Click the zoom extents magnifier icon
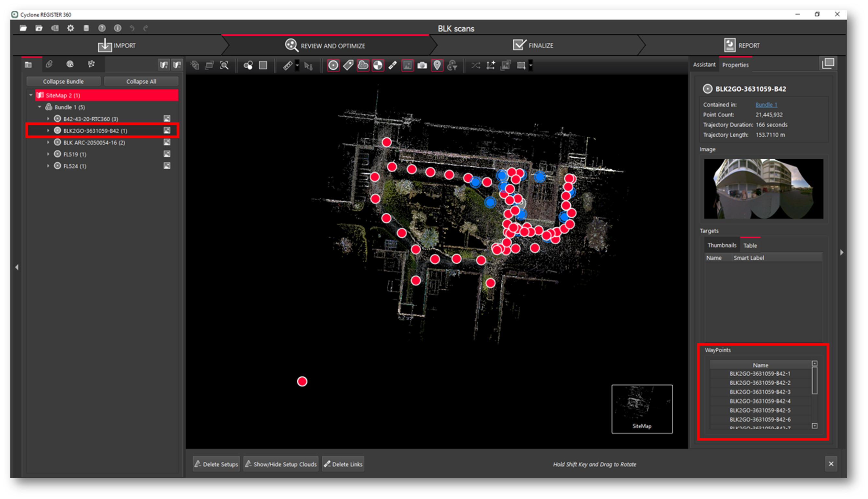This screenshot has height=499, width=868. pos(224,65)
